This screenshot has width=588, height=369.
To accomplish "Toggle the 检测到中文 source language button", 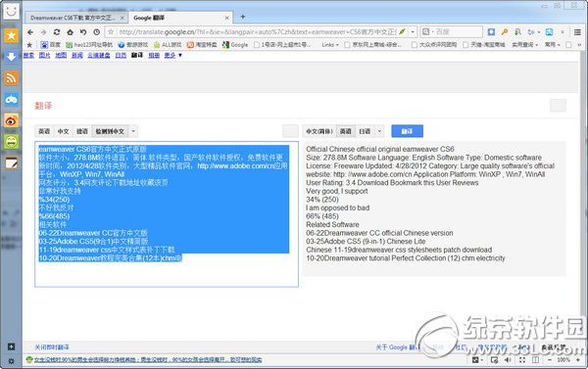I will click(x=110, y=131).
